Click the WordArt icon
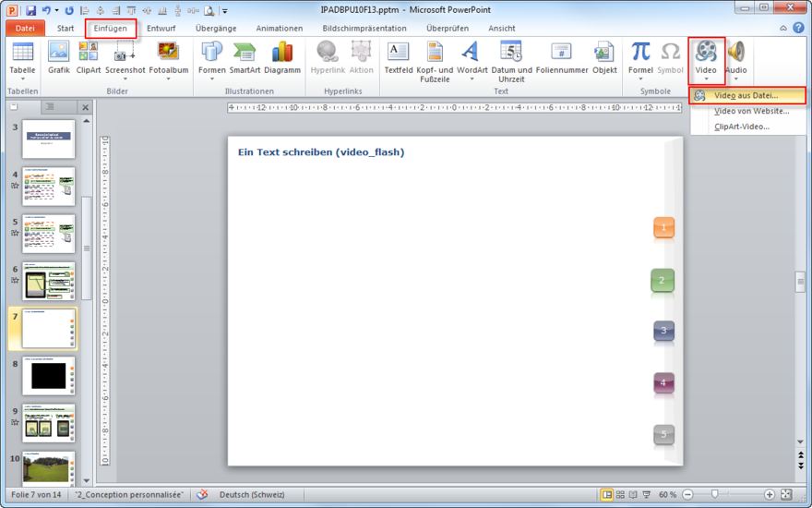Viewport: 812px width, 508px height. coord(472,58)
